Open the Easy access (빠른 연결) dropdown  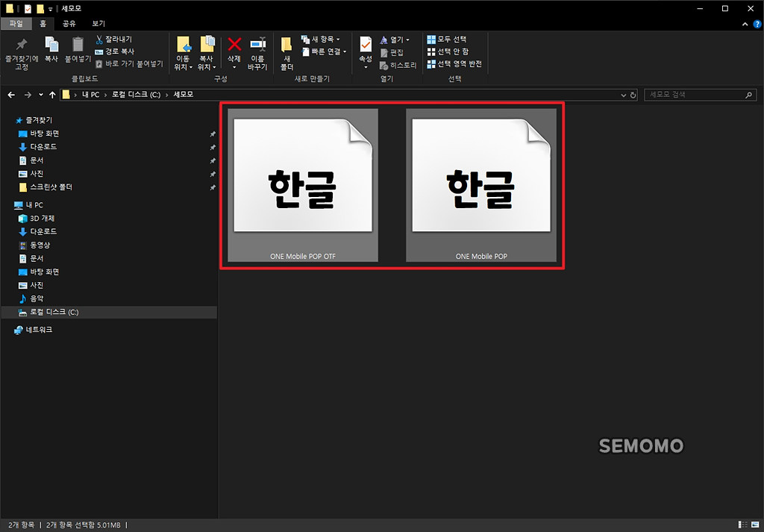324,51
